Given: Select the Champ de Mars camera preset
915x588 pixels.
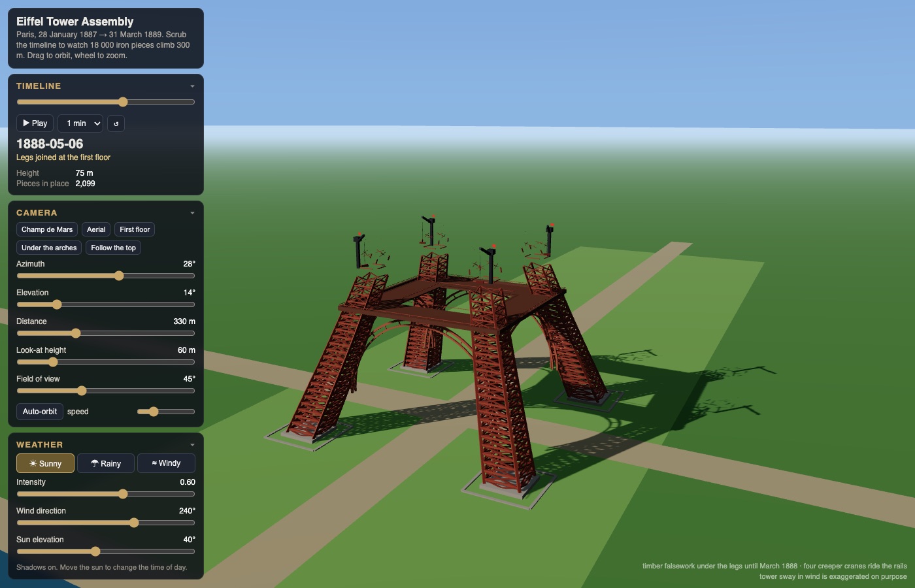Looking at the screenshot, I should 47,229.
